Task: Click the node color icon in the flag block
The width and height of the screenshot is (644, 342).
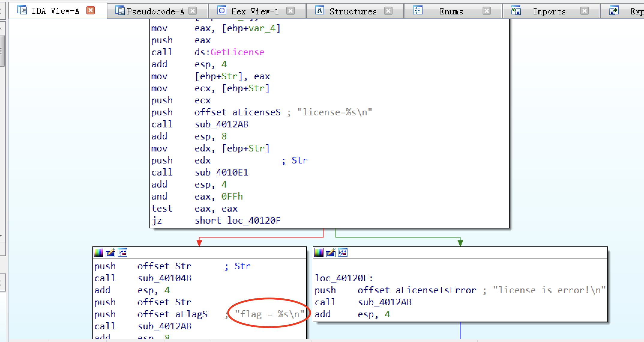Action: pos(98,252)
